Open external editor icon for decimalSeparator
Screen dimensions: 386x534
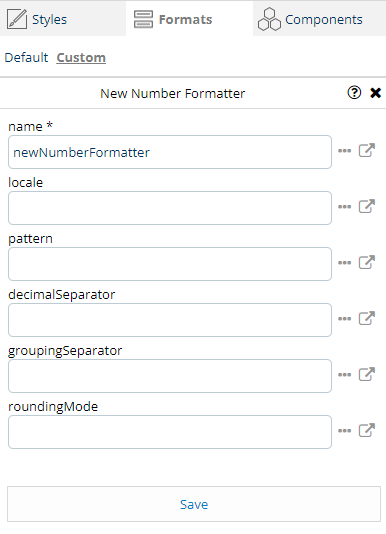(367, 318)
